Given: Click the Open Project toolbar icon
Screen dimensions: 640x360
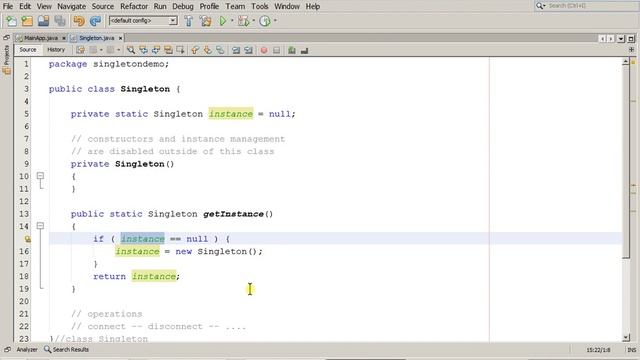Looking at the screenshot, I should pos(43,21).
